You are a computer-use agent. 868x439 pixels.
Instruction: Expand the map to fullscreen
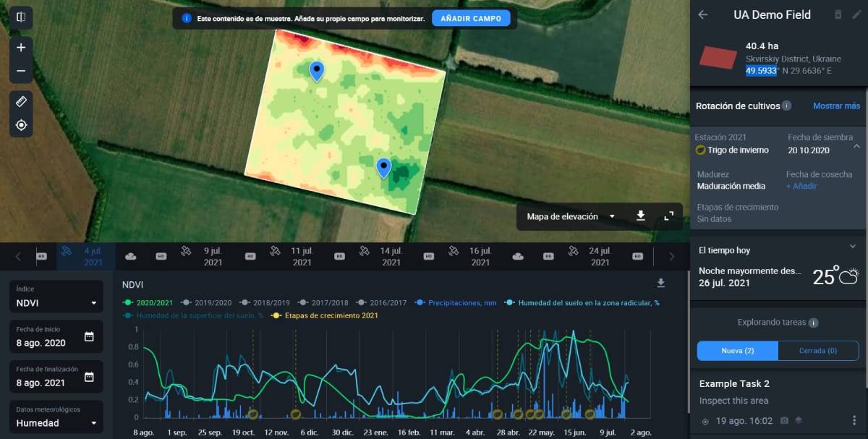[x=669, y=216]
